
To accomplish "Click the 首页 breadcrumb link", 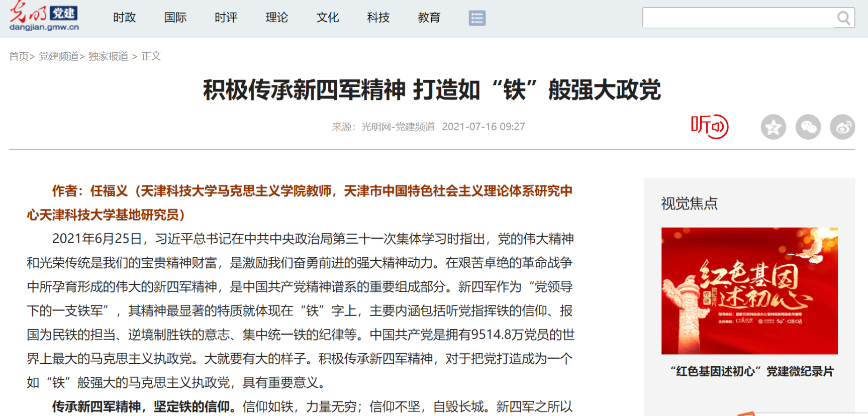I will click(19, 56).
